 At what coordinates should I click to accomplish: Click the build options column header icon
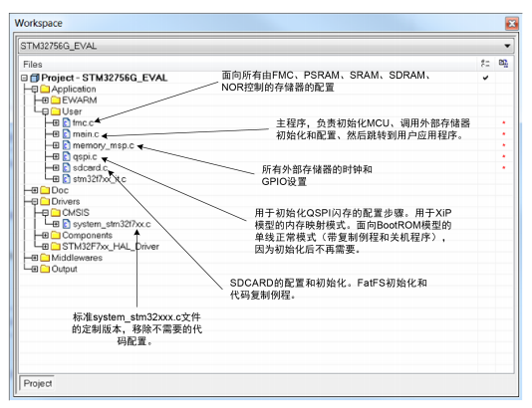[485, 64]
